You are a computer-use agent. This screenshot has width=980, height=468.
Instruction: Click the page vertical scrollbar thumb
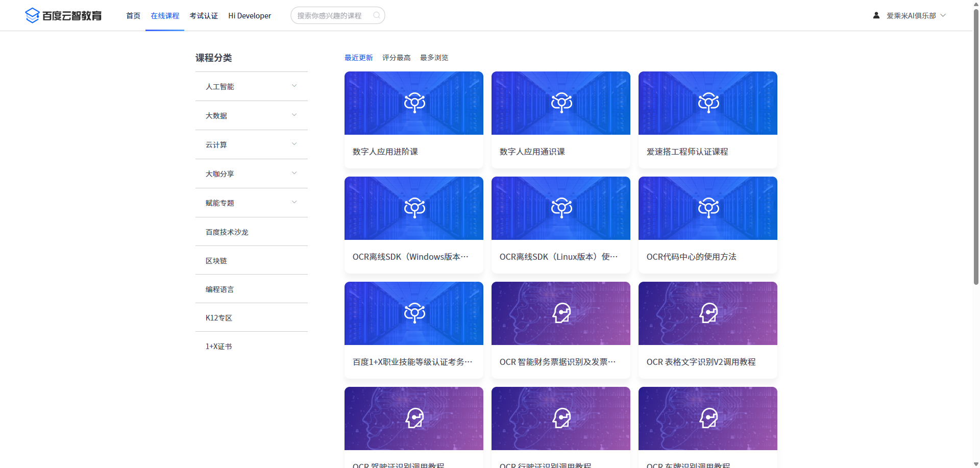click(976, 147)
